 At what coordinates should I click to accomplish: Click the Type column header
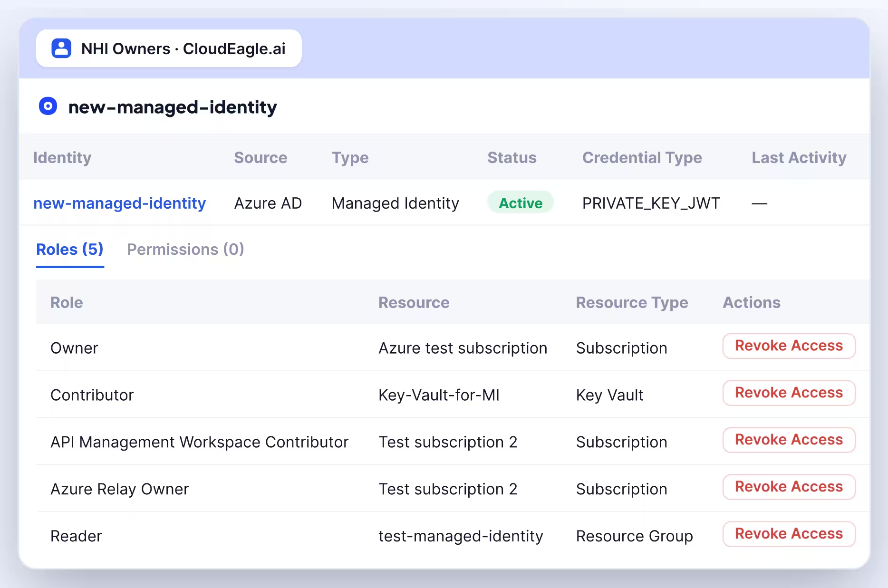350,157
